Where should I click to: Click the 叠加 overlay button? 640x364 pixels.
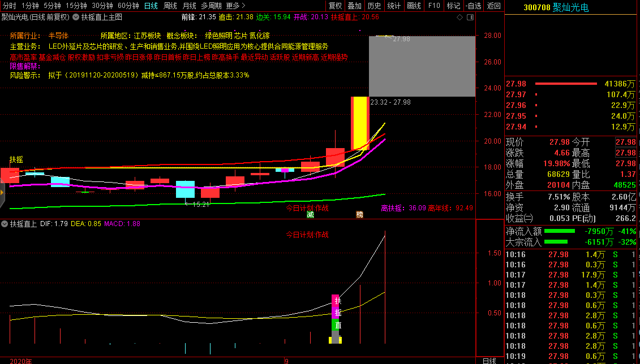354,6
